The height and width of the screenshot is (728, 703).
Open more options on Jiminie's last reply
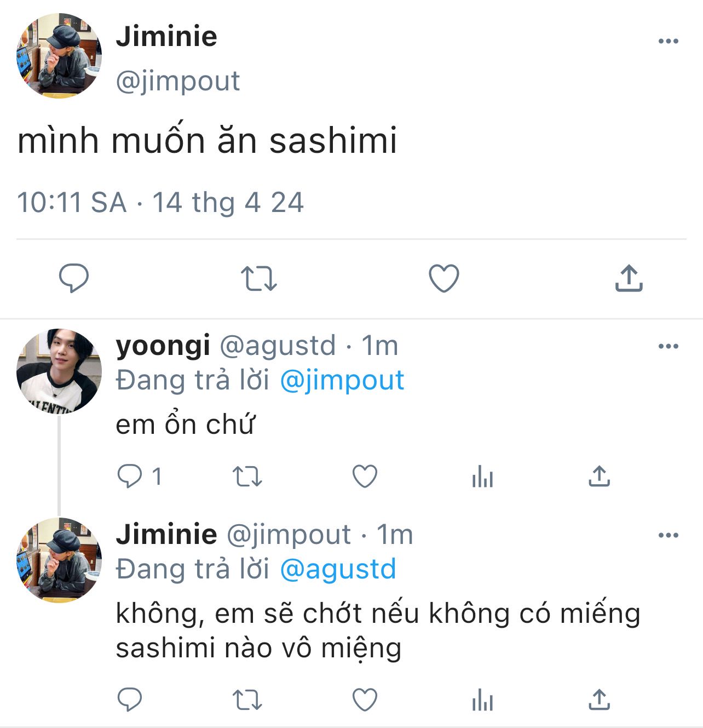coord(668,535)
